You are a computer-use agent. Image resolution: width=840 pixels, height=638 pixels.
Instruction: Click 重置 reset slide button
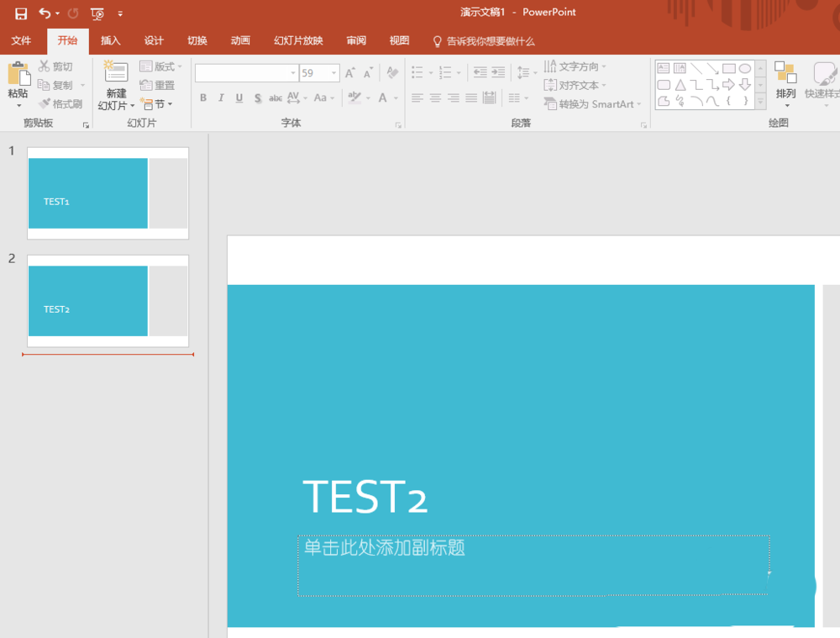[x=157, y=85]
